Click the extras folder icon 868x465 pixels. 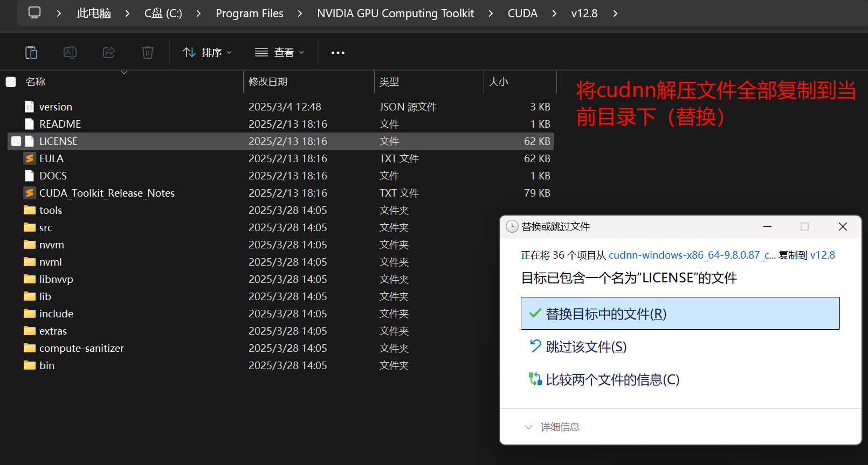pos(30,331)
